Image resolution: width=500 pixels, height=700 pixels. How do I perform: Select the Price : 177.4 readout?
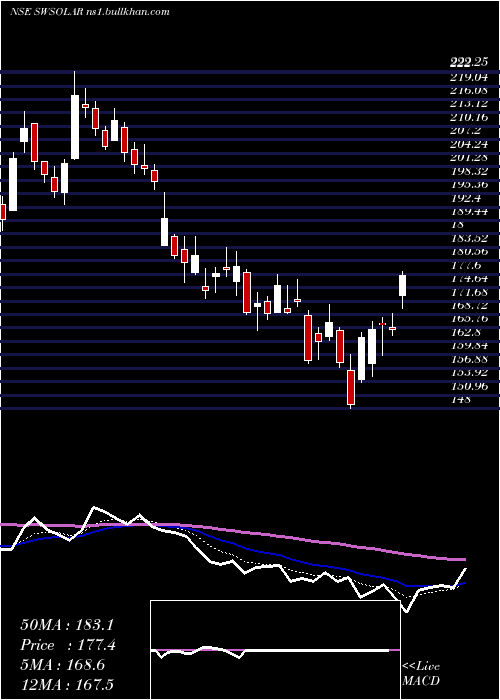(68, 645)
